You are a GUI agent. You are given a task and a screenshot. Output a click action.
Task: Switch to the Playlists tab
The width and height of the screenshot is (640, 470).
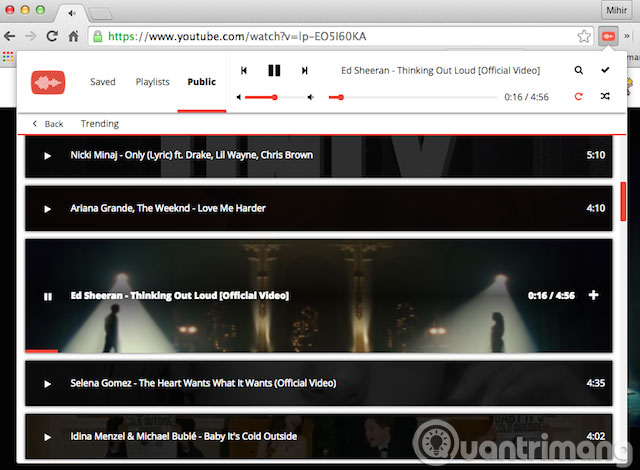tap(153, 82)
